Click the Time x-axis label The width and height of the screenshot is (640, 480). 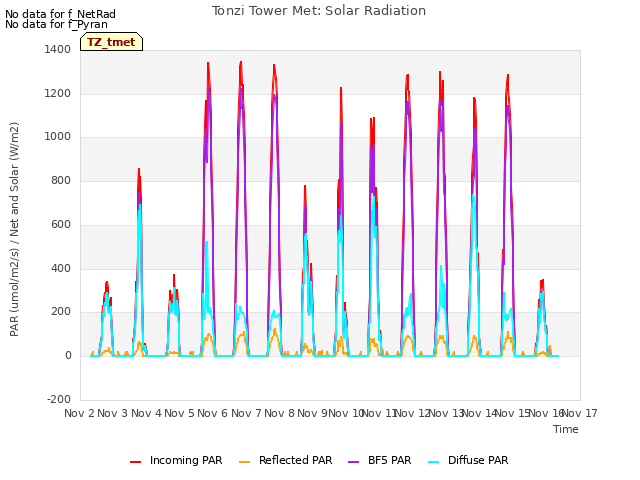point(566,429)
